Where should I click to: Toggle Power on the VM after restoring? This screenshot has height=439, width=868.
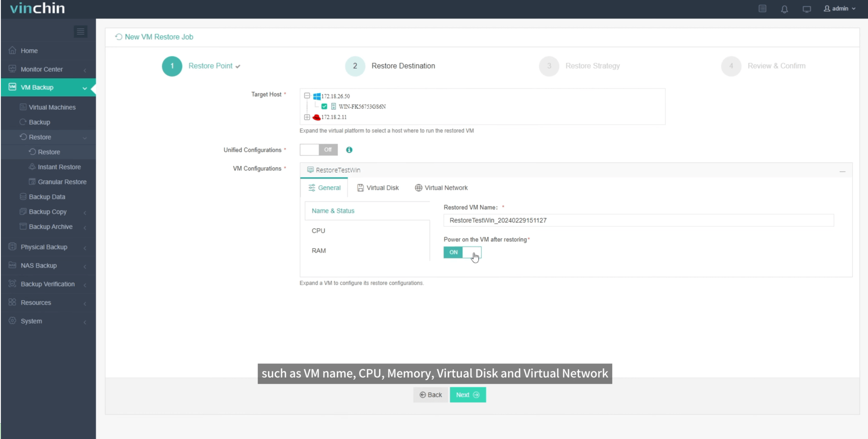coord(462,252)
